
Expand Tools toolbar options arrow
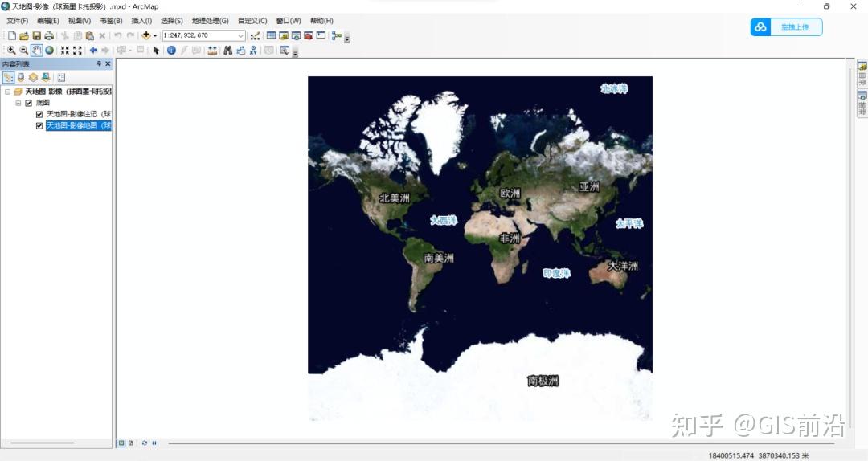pyautogui.click(x=296, y=53)
